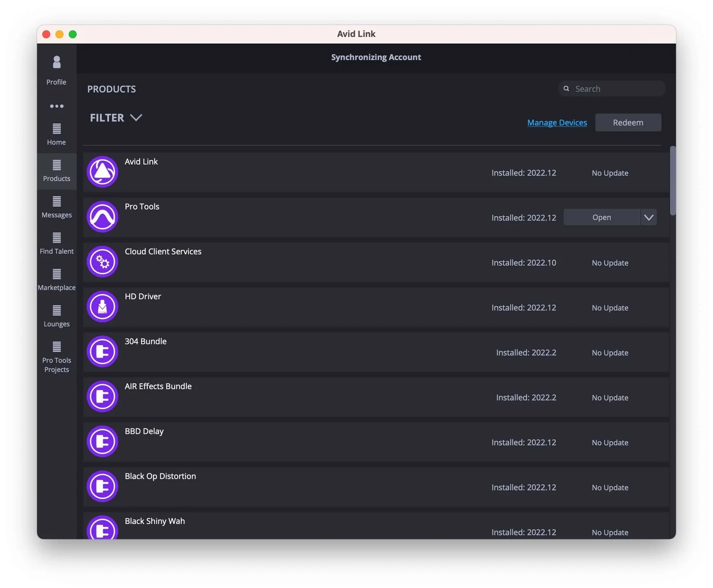Open Pro Tools with the Open button
The image size is (713, 588).
click(601, 217)
